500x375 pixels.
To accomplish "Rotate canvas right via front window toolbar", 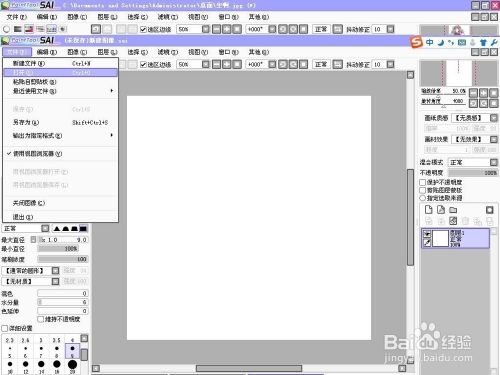I will pos(293,64).
